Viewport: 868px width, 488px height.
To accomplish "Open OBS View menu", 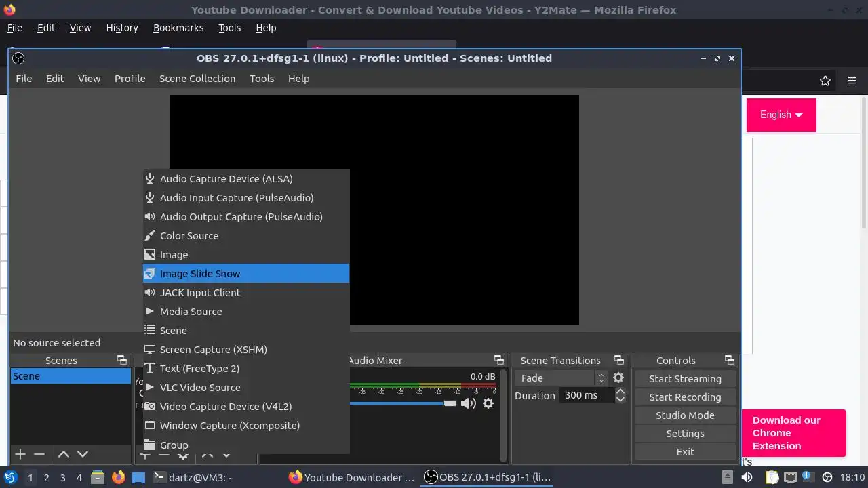I will (x=89, y=79).
